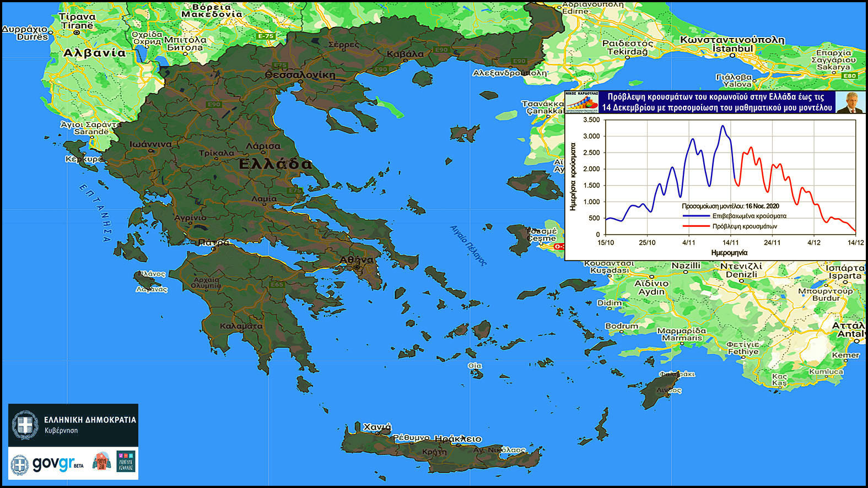This screenshot has height=488, width=868.
Task: Click the red forecast legend line
Action: click(x=696, y=226)
